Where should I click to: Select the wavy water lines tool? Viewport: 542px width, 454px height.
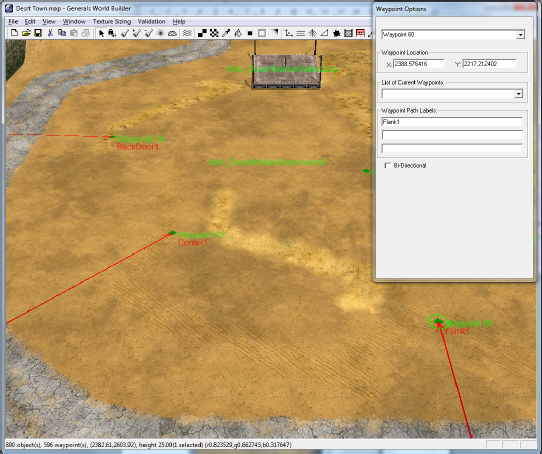click(187, 33)
